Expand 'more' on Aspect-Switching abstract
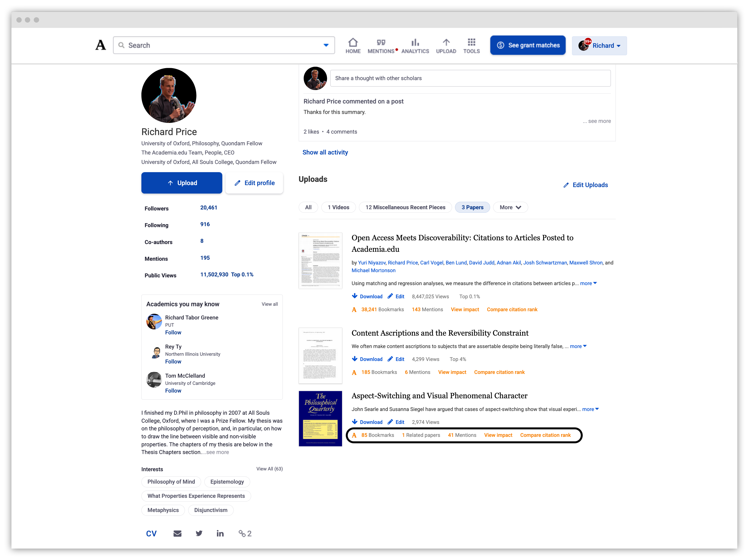Viewport: 749px width, 560px height. coord(590,409)
